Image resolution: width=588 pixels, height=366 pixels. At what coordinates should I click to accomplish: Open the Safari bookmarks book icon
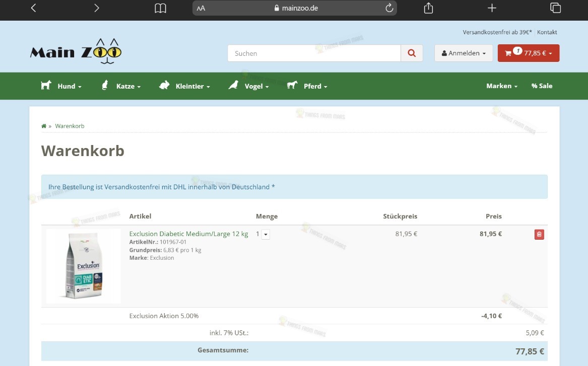tap(161, 8)
